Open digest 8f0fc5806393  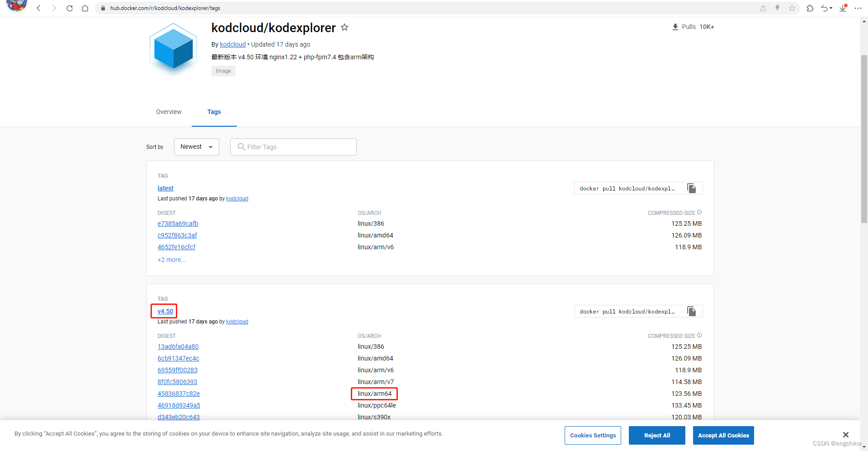(x=177, y=382)
